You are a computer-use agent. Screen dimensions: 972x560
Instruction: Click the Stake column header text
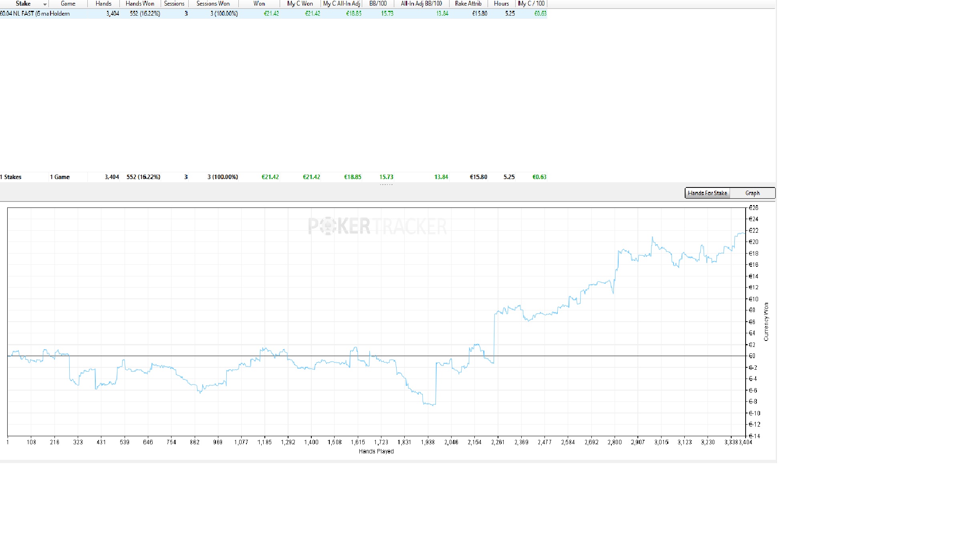pos(23,4)
